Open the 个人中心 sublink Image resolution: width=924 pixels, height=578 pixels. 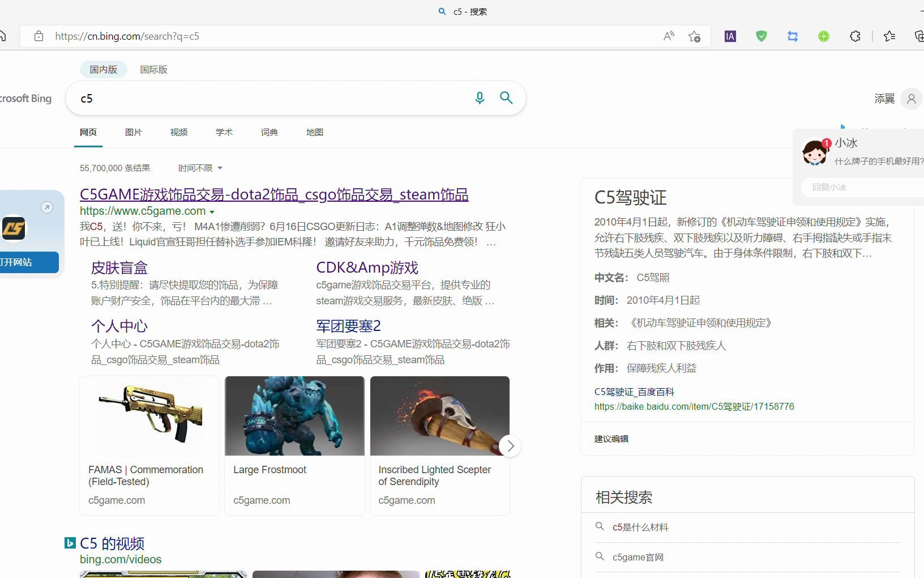[119, 326]
